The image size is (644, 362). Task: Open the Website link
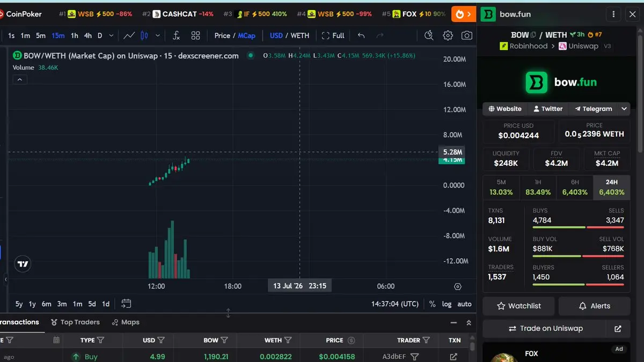pos(504,108)
